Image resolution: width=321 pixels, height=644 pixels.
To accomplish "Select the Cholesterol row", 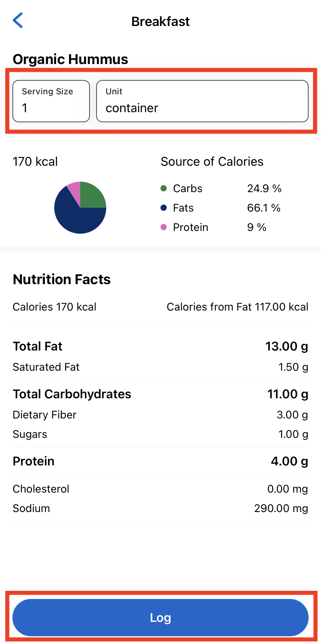I will [x=160, y=489].
